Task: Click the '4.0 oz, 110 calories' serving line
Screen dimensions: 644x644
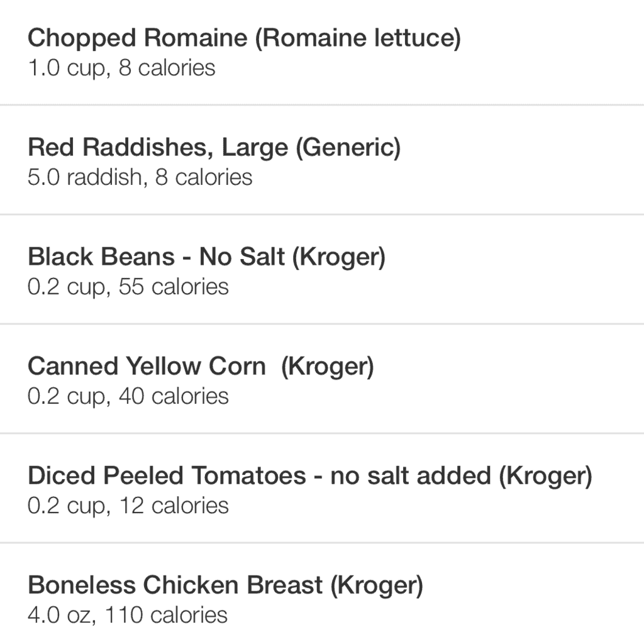Action: pos(127,615)
